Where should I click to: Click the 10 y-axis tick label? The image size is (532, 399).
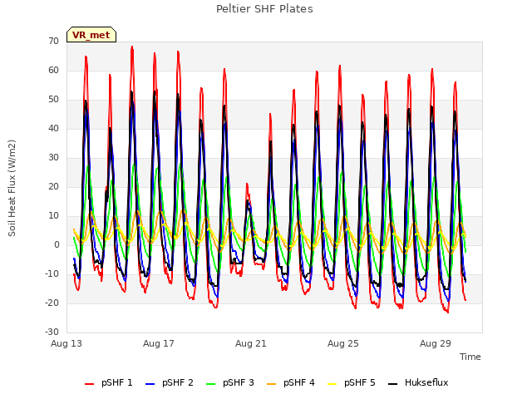tap(53, 216)
